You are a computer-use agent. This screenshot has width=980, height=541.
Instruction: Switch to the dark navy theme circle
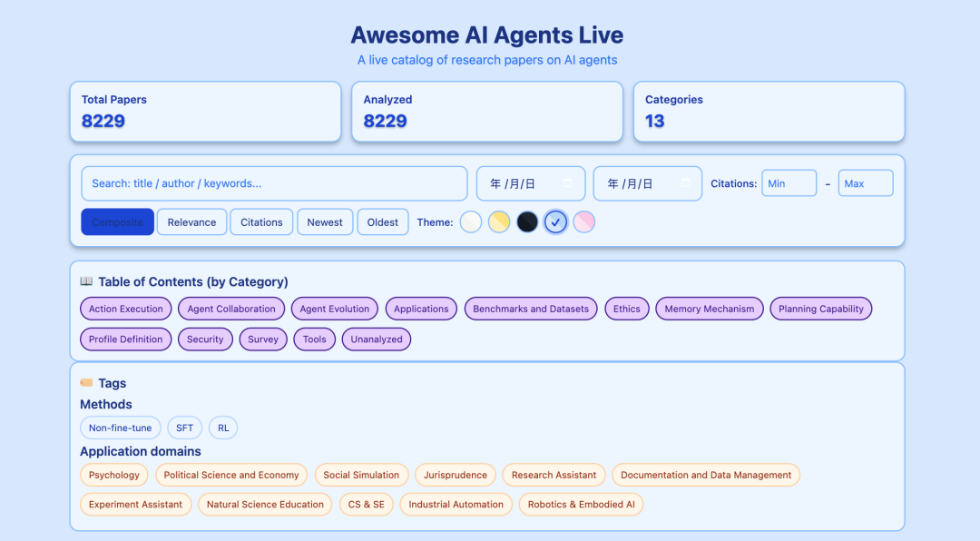pyautogui.click(x=527, y=221)
